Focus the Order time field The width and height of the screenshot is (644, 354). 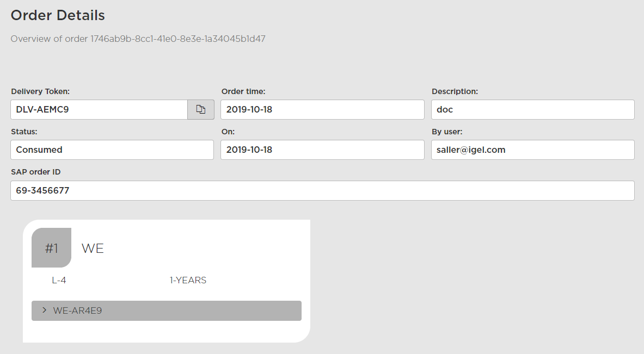[x=322, y=109]
